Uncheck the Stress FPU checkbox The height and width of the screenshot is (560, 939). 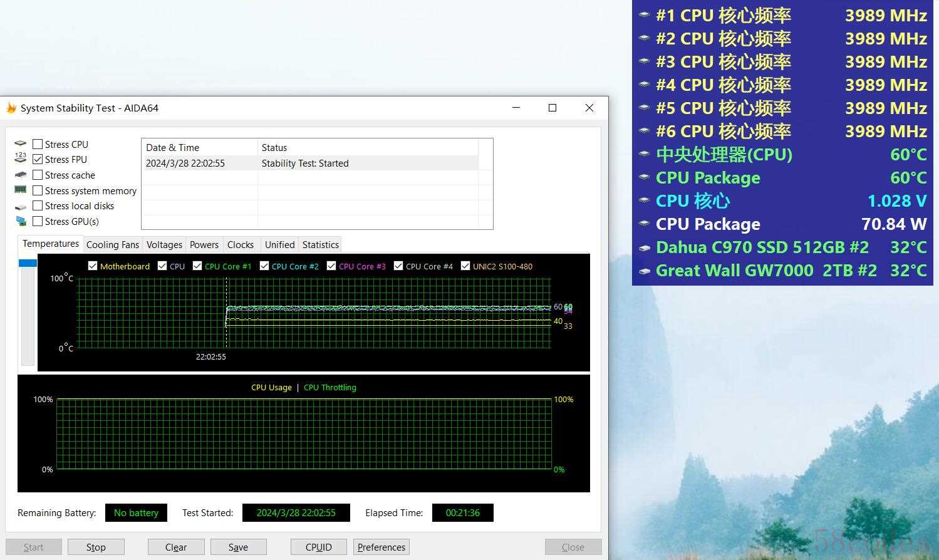(38, 159)
